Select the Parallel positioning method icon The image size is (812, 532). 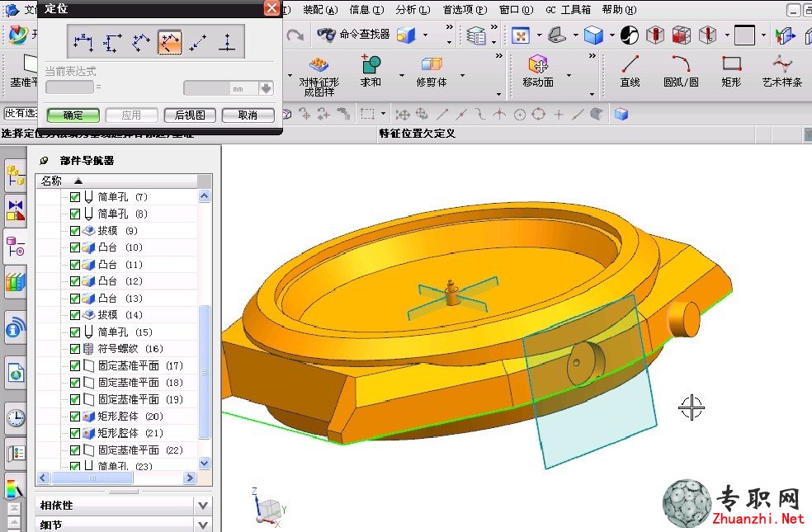[x=141, y=43]
